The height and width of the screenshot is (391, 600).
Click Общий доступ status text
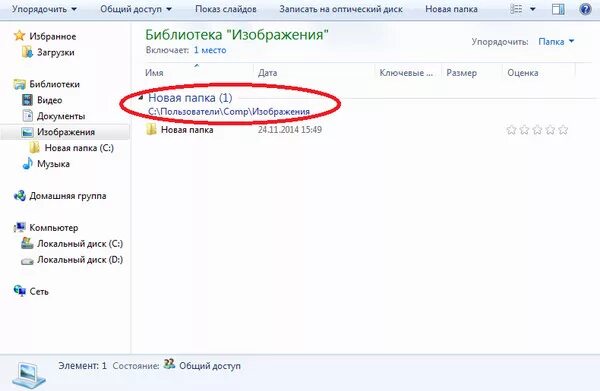click(210, 366)
